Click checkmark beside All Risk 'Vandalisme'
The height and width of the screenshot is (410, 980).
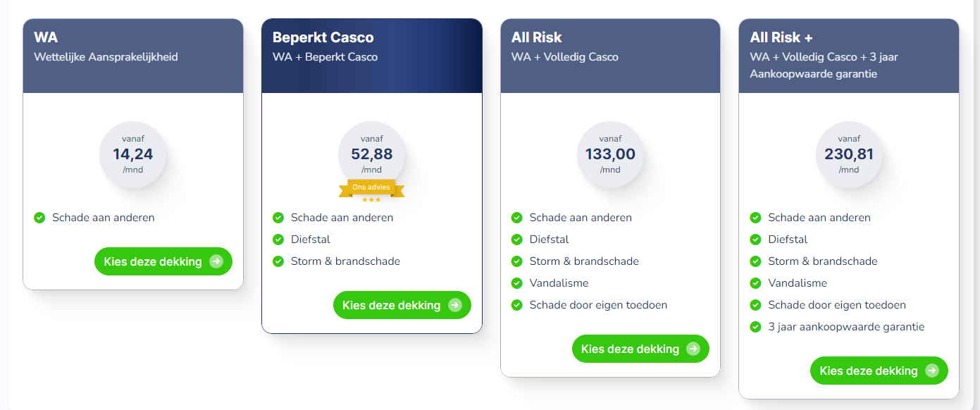point(517,283)
